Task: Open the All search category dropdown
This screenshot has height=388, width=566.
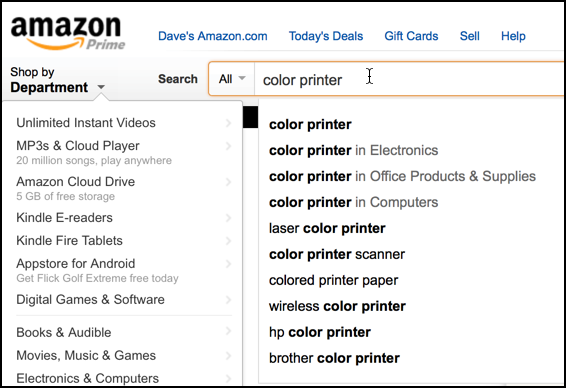Action: coord(232,79)
